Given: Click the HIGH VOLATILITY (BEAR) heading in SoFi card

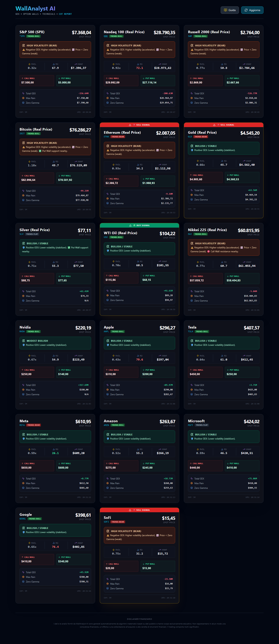Looking at the screenshot, I should 126,531.
